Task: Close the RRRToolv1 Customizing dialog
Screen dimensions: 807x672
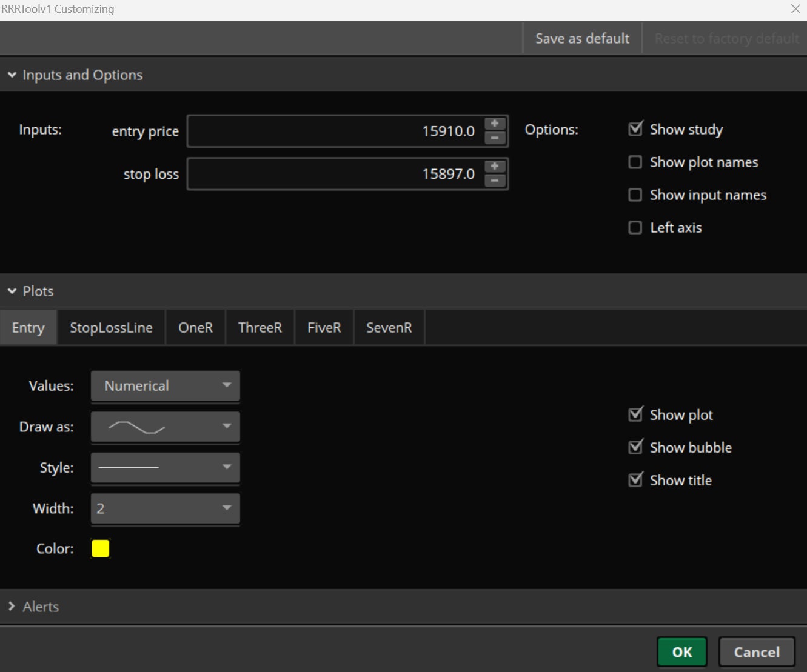Action: point(795,9)
